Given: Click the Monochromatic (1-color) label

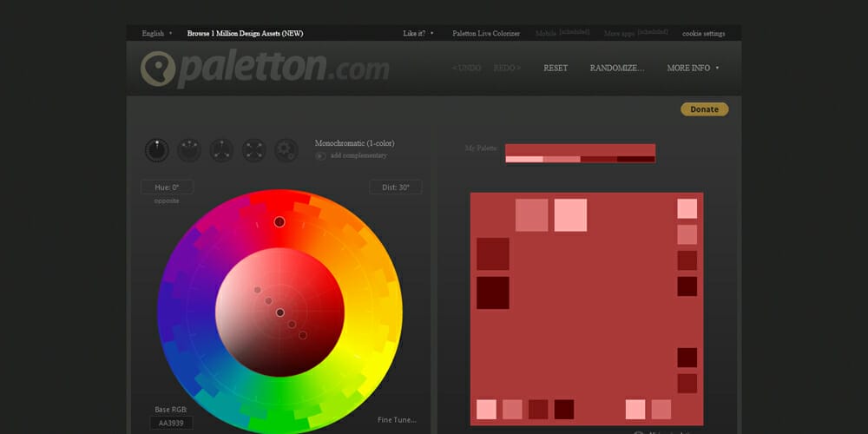Looking at the screenshot, I should click(x=355, y=143).
